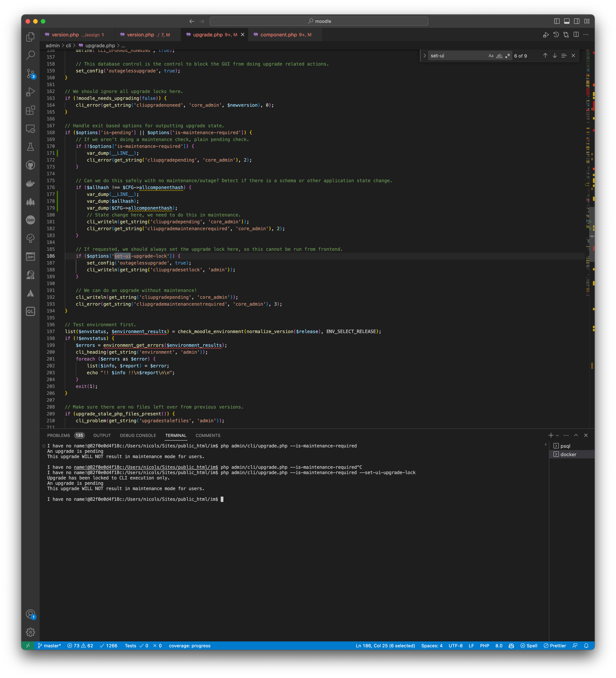Open the Extensions view
The width and height of the screenshot is (616, 678).
tap(30, 110)
